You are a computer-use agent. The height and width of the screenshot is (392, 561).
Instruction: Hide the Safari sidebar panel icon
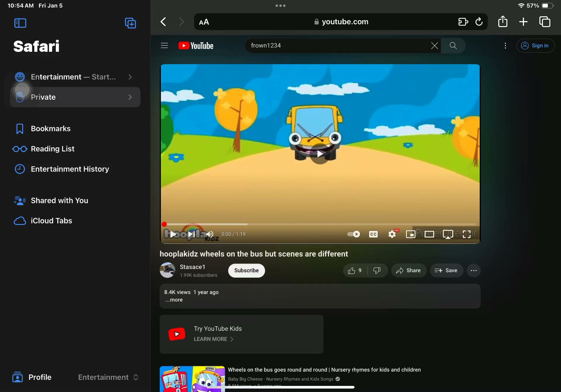[x=20, y=23]
